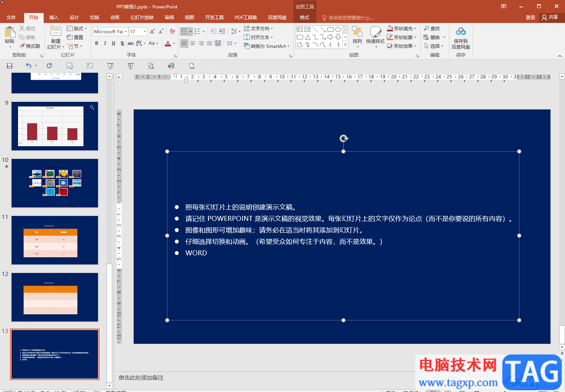Click the Share (共享) button
The height and width of the screenshot is (392, 565).
(x=550, y=17)
